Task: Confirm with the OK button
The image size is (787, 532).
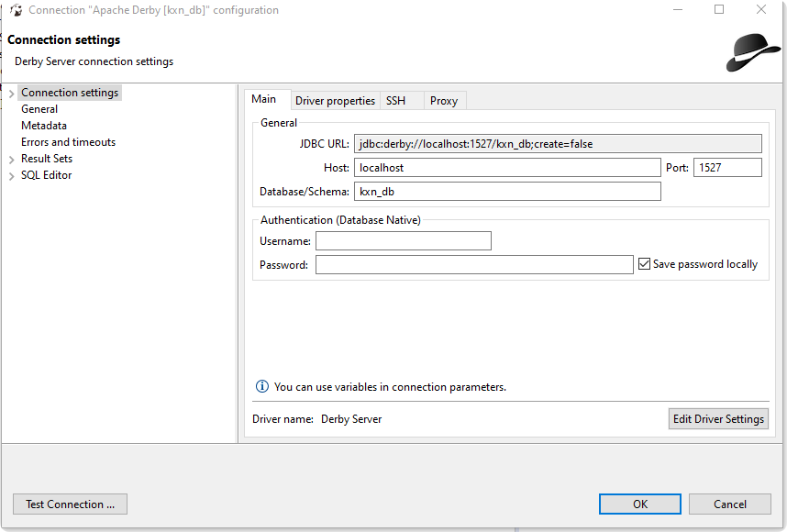Action: point(640,504)
